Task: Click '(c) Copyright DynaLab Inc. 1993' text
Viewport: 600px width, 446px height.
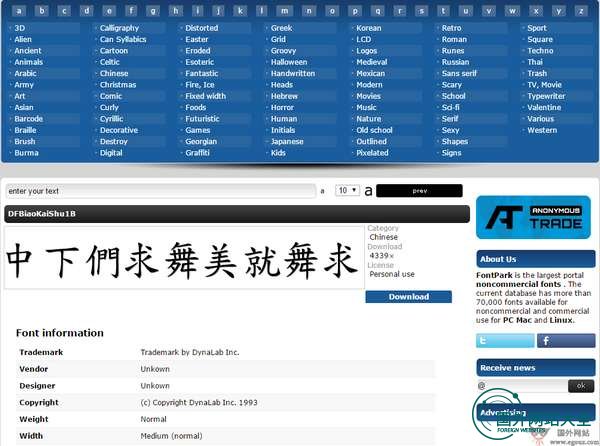Action: click(x=199, y=402)
